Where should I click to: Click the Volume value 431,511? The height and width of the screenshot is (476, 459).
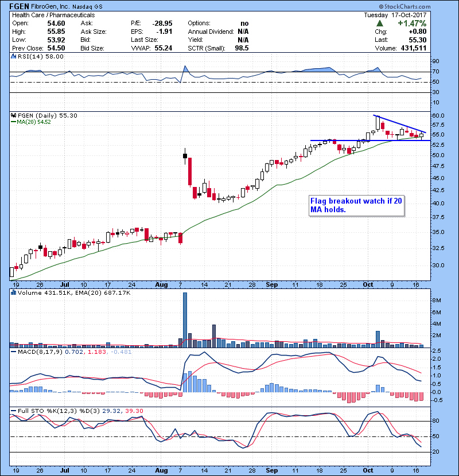click(x=414, y=48)
